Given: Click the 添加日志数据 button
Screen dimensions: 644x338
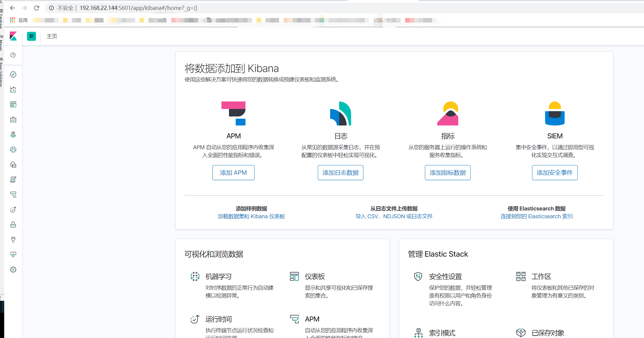Looking at the screenshot, I should click(340, 173).
